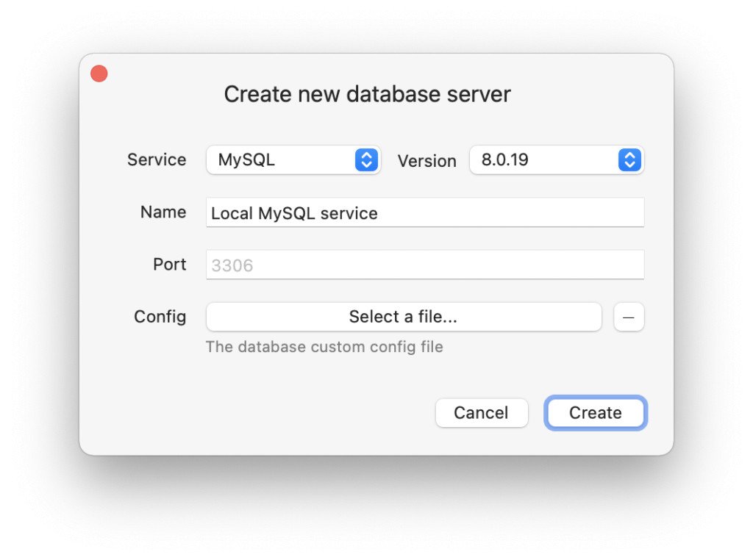Image resolution: width=753 pixels, height=560 pixels.
Task: Click the minus icon next to Config
Action: click(629, 317)
